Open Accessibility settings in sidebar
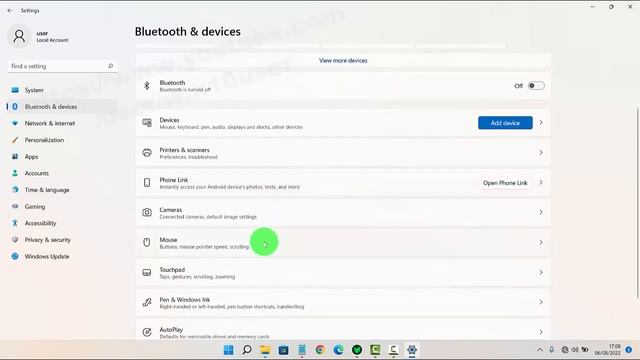Screen dimensions: 640x360 [x=62, y=223]
